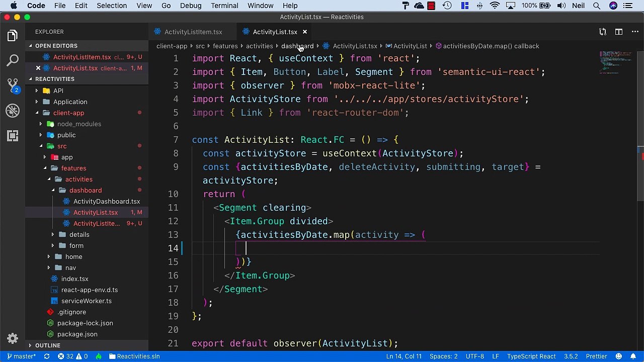Click the Prettier status bar button

[596, 356]
